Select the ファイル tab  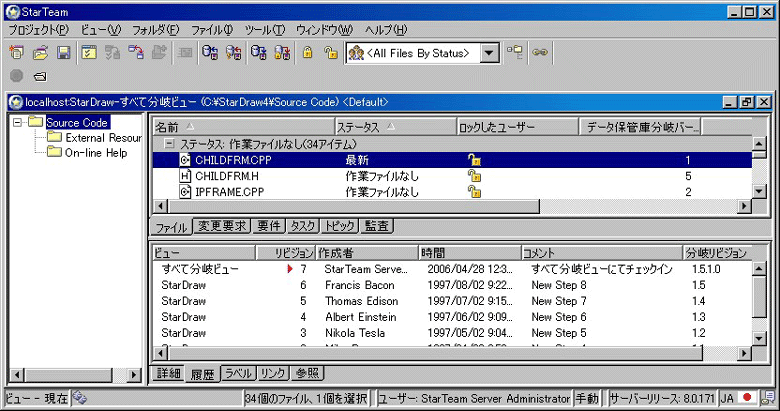coord(171,227)
